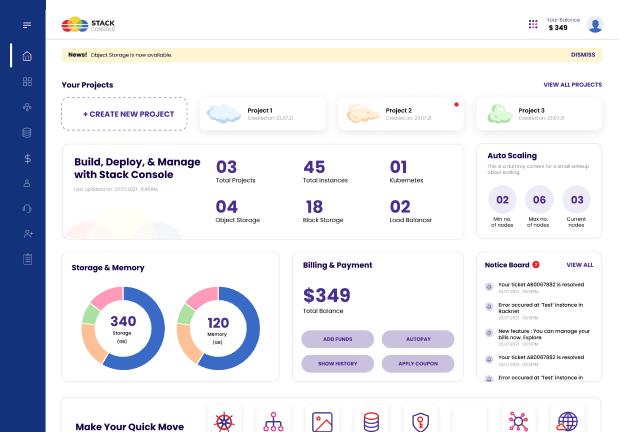Open the clipboard icon in sidebar
This screenshot has height=432, width=629.
click(x=27, y=259)
